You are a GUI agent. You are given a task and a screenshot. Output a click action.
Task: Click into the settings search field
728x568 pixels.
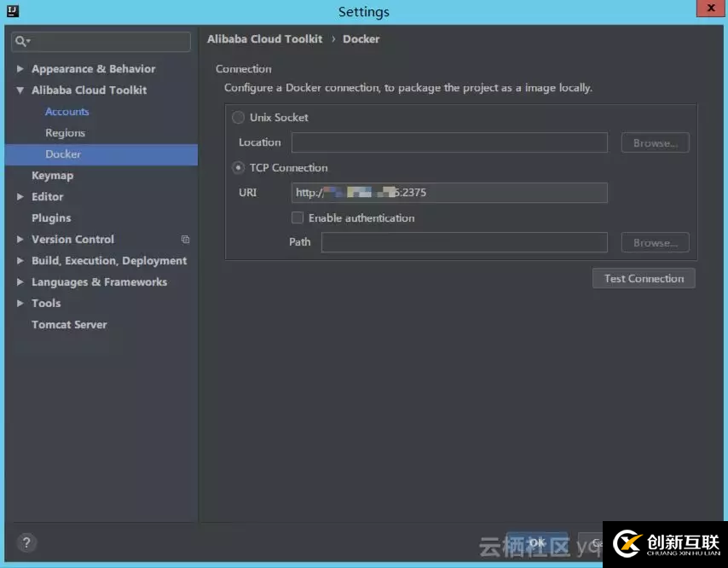click(x=101, y=41)
